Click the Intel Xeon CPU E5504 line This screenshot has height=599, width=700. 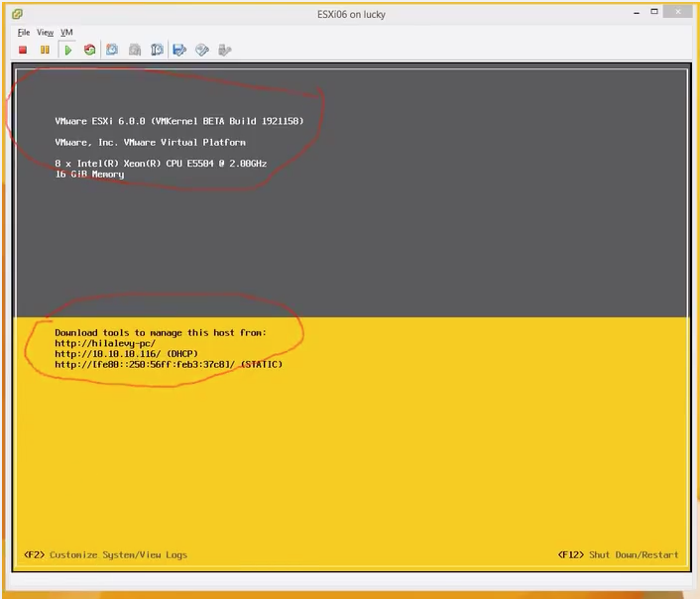click(x=161, y=164)
